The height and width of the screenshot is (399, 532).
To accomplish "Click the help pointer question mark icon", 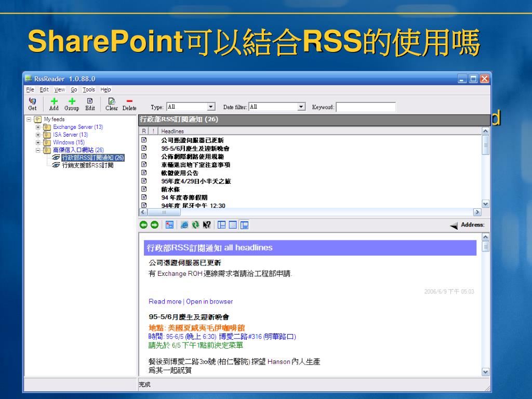I will click(207, 224).
